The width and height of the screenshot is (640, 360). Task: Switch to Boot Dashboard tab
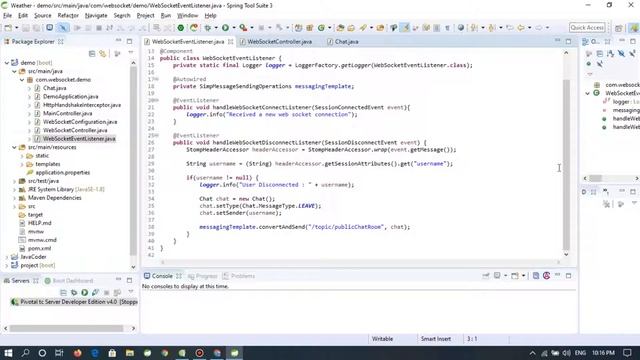pyautogui.click(x=69, y=281)
